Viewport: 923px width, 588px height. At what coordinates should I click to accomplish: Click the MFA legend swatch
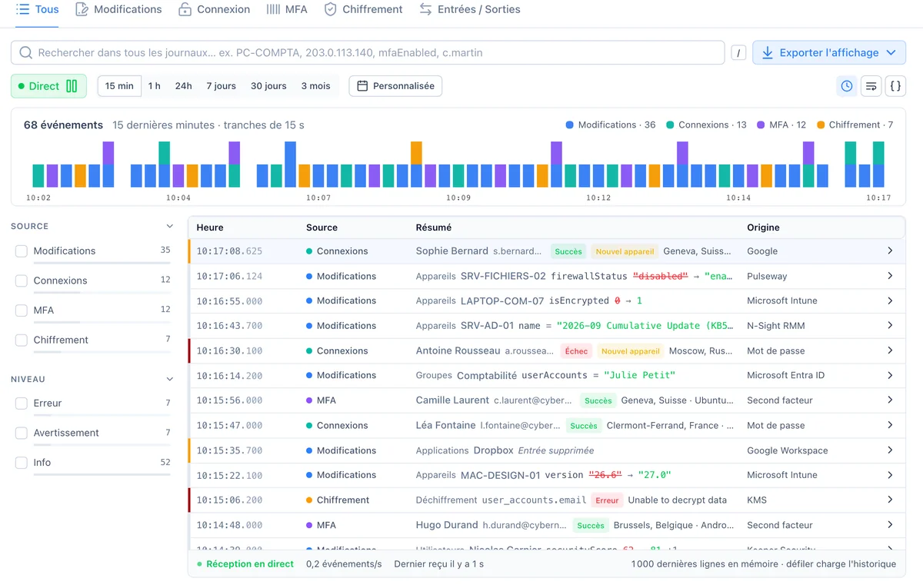pyautogui.click(x=761, y=125)
